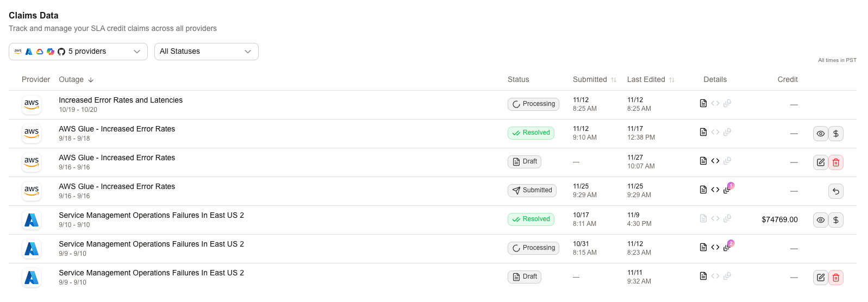
Task: Open code view for AWS Glue draft claim
Action: click(x=715, y=161)
